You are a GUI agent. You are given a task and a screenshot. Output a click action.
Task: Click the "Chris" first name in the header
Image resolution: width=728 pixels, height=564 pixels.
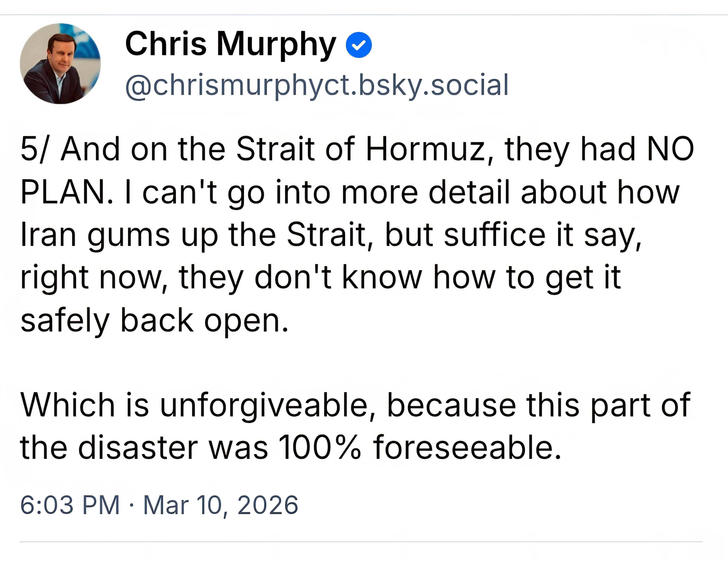click(166, 44)
